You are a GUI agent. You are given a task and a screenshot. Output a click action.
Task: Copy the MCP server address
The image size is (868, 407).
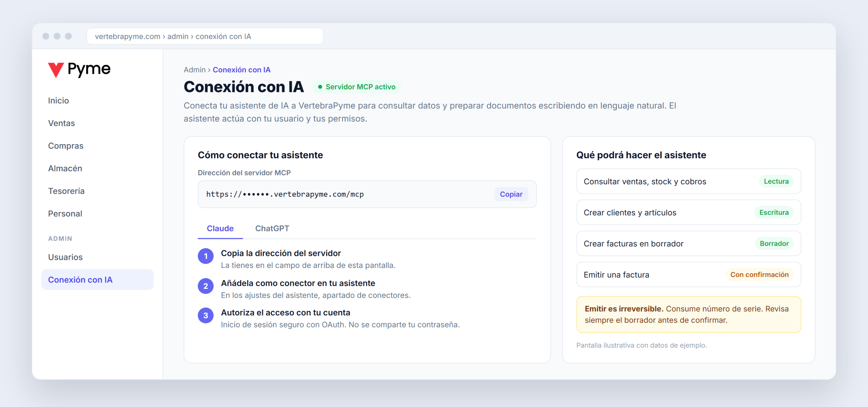[x=511, y=194]
